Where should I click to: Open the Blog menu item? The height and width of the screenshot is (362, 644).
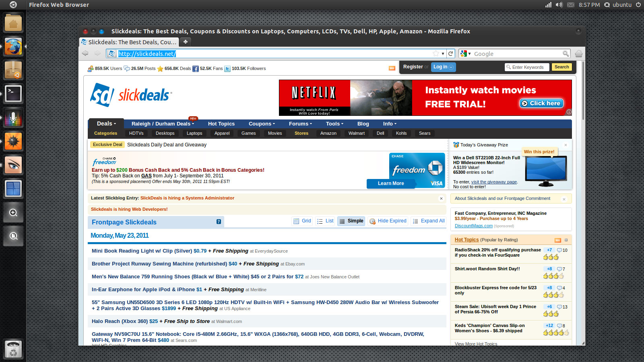pos(363,124)
